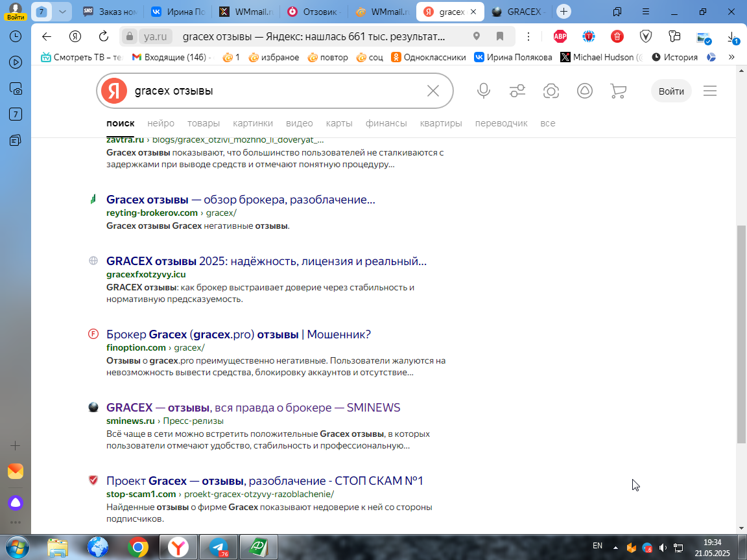Open the browser main menu lines icon
The image size is (747, 560).
pos(646,12)
